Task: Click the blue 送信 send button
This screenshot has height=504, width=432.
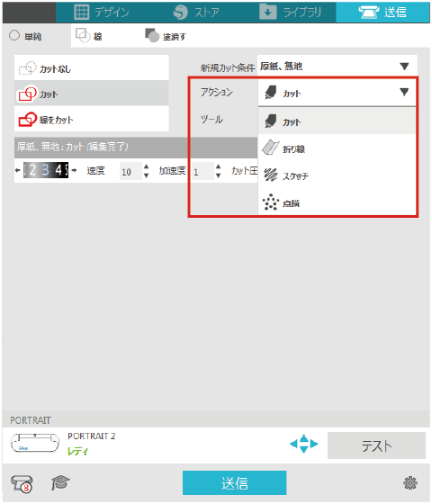Action: (x=234, y=482)
